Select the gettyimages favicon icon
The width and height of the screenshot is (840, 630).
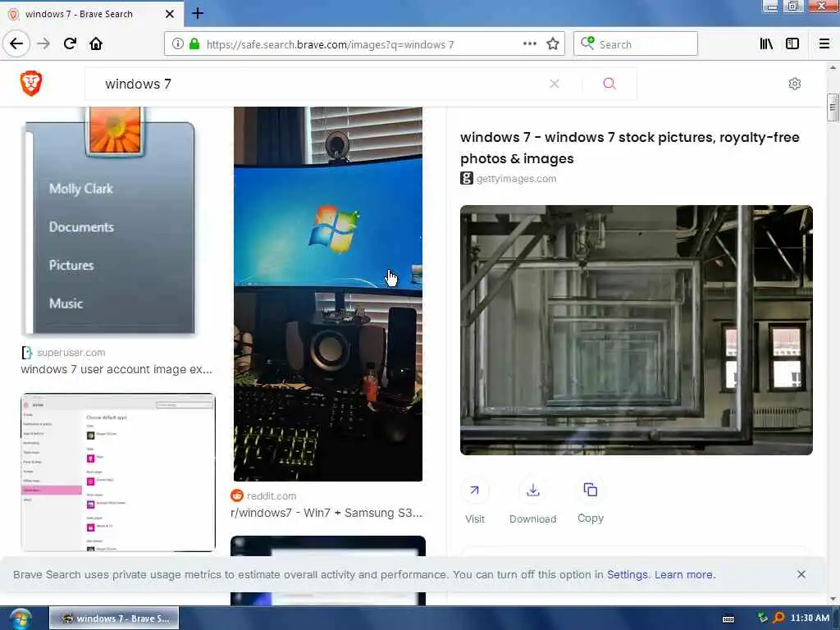point(467,178)
